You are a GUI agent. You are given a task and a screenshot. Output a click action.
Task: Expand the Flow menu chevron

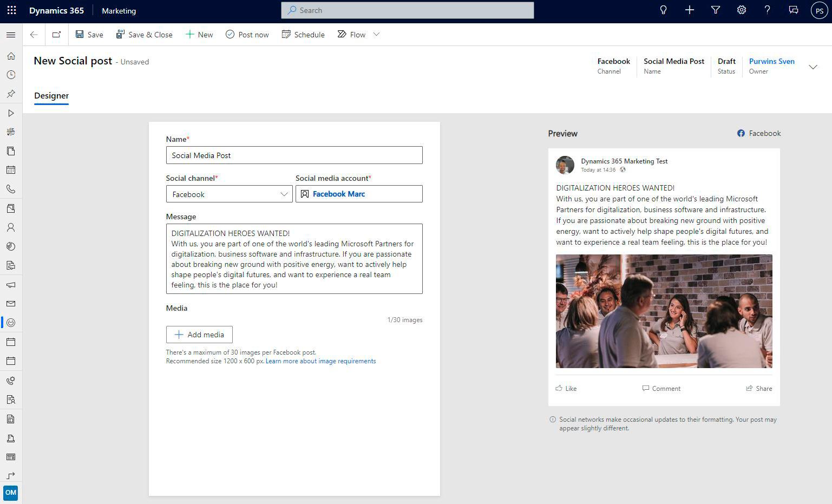click(377, 35)
